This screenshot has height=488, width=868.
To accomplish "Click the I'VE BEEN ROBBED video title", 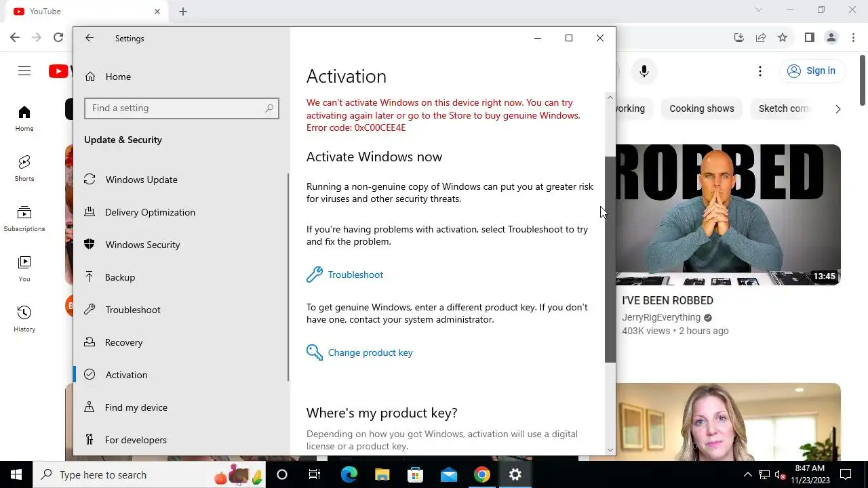I will (667, 300).
